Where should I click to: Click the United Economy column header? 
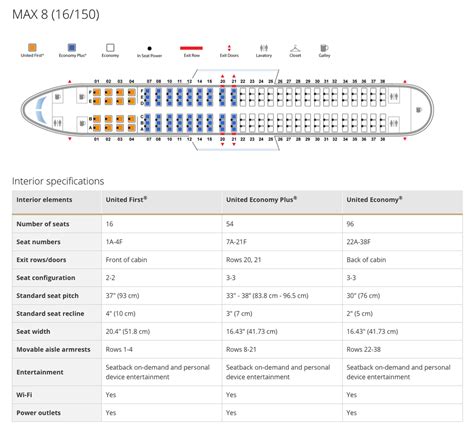374,200
